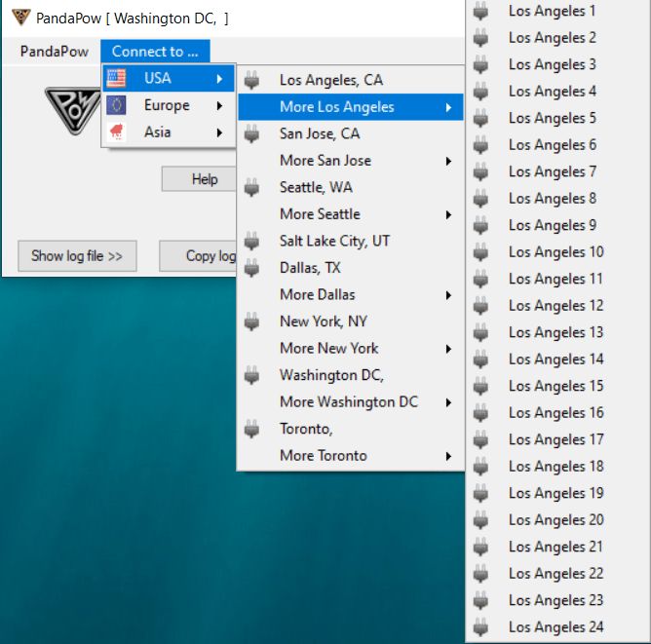651x644 pixels.
Task: Connect to Dallas, TX
Action: 351,268
